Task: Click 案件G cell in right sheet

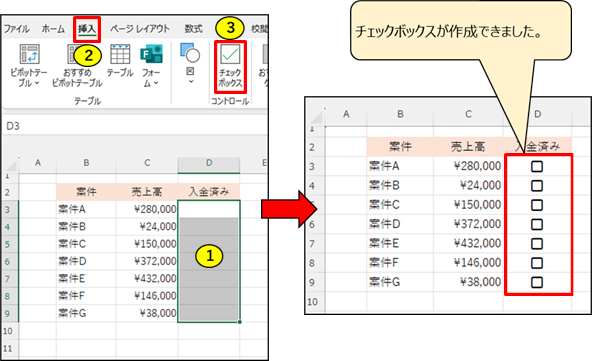Action: (400, 282)
